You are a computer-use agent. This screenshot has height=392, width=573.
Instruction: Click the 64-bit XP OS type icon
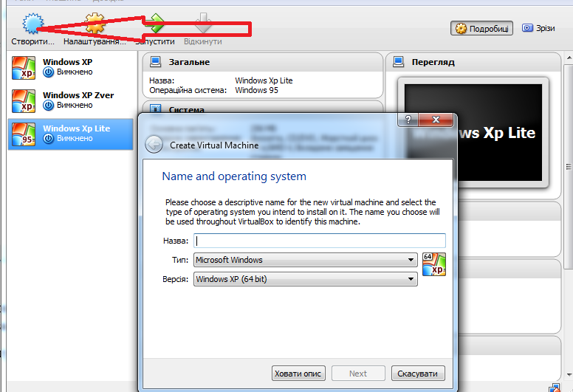click(434, 264)
